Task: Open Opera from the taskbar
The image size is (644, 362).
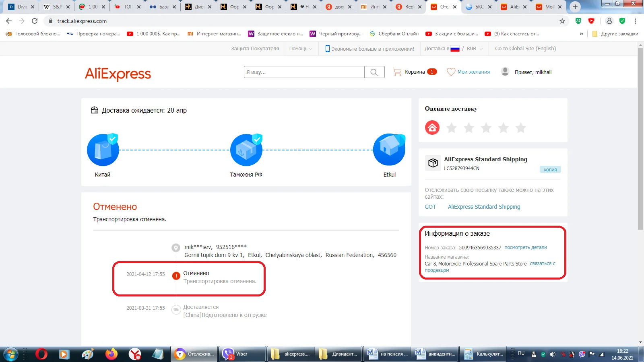Action: point(41,354)
